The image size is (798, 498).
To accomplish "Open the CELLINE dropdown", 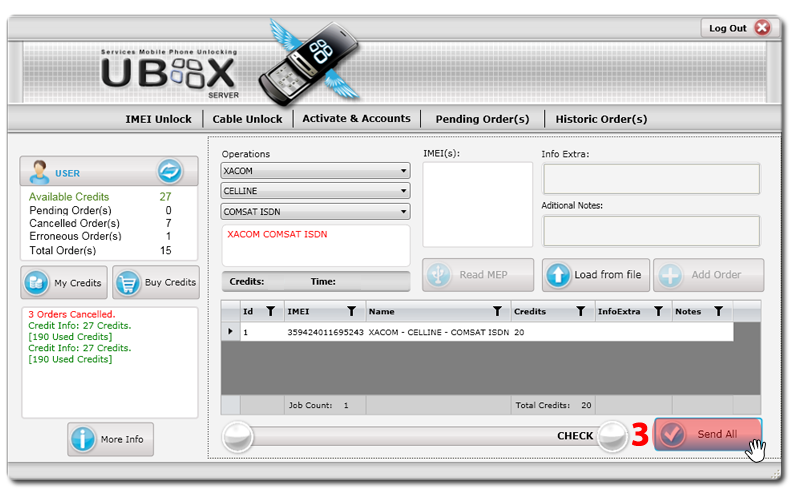I will point(316,191).
